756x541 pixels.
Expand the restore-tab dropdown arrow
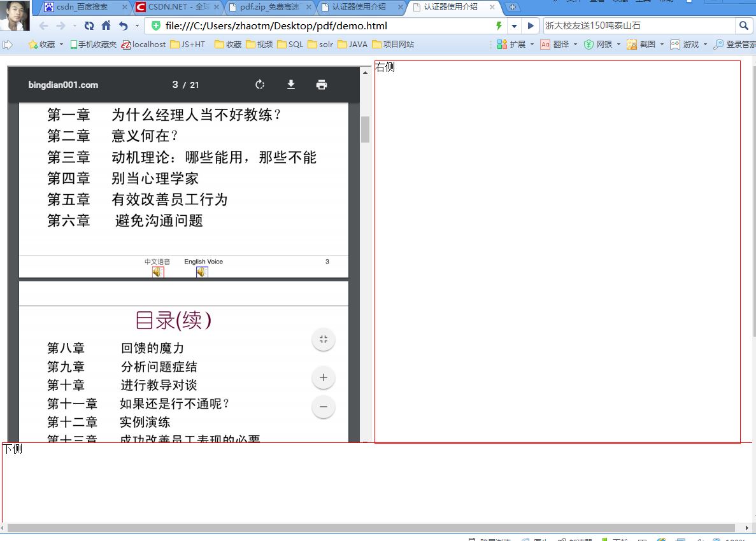[138, 25]
